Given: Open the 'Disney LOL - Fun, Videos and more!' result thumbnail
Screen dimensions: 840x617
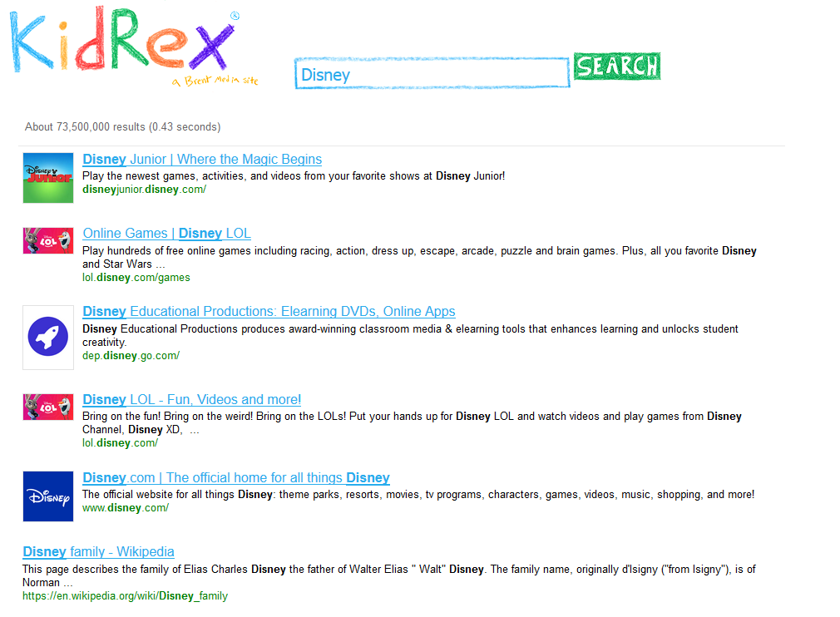Looking at the screenshot, I should (48, 407).
